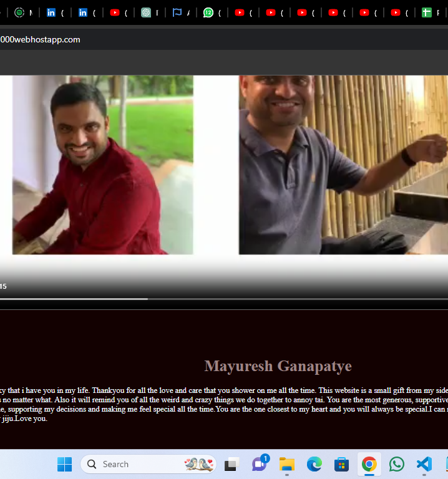The width and height of the screenshot is (448, 479).
Task: Click the photo of man in red shirt
Action: [x=102, y=165]
